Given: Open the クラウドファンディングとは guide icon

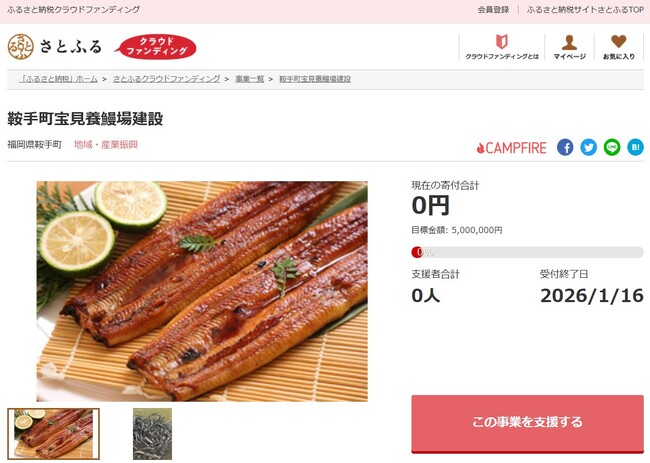Looking at the screenshot, I should pos(502,47).
